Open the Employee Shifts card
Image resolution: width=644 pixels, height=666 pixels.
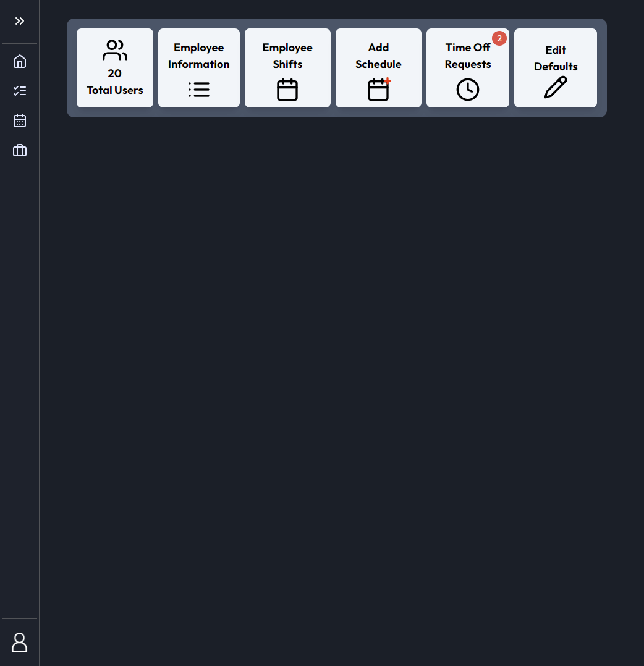287,67
